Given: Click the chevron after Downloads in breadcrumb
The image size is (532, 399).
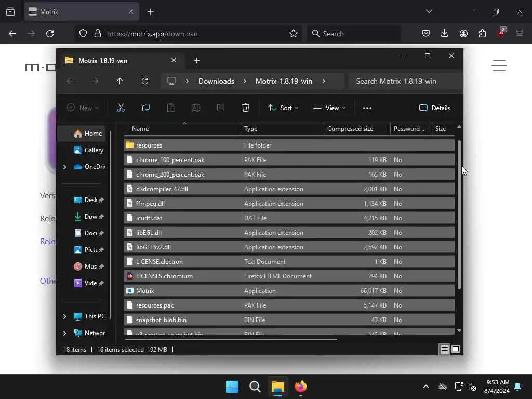Looking at the screenshot, I should (245, 81).
